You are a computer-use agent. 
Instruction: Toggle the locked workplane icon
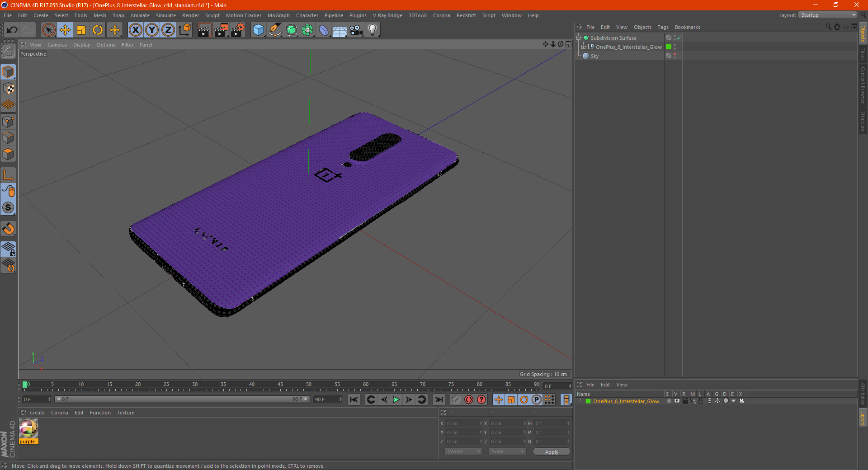8,249
